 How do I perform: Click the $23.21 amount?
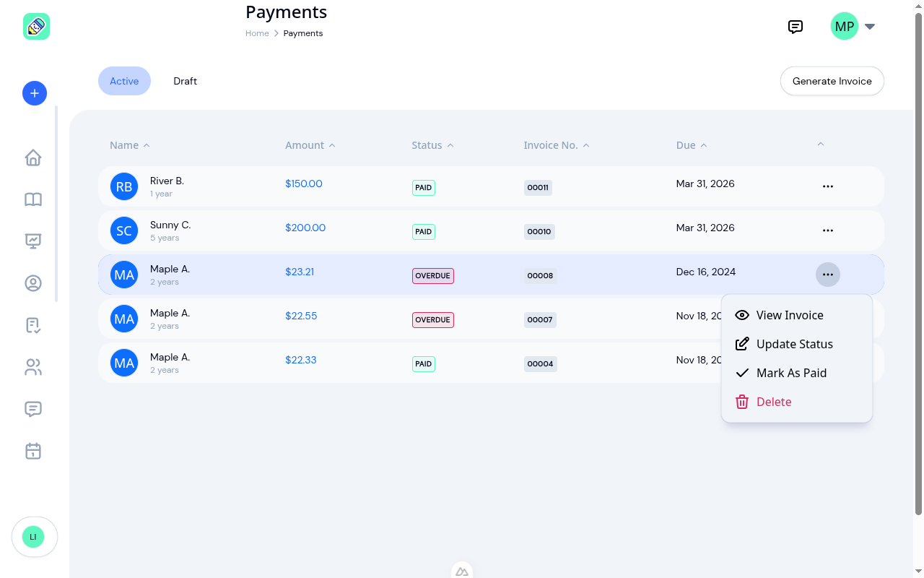(x=300, y=272)
